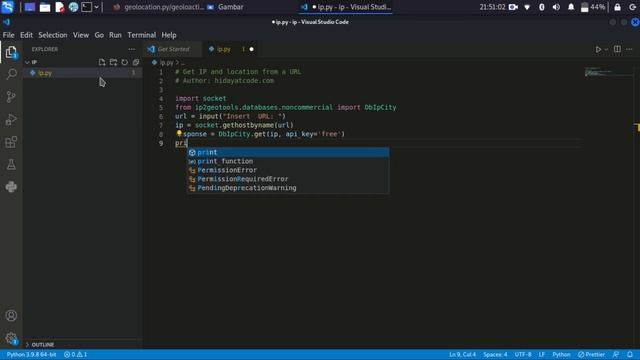Screen dimensions: 640x360
Task: Open the Python extension view
Action: pyautogui.click(x=11, y=187)
